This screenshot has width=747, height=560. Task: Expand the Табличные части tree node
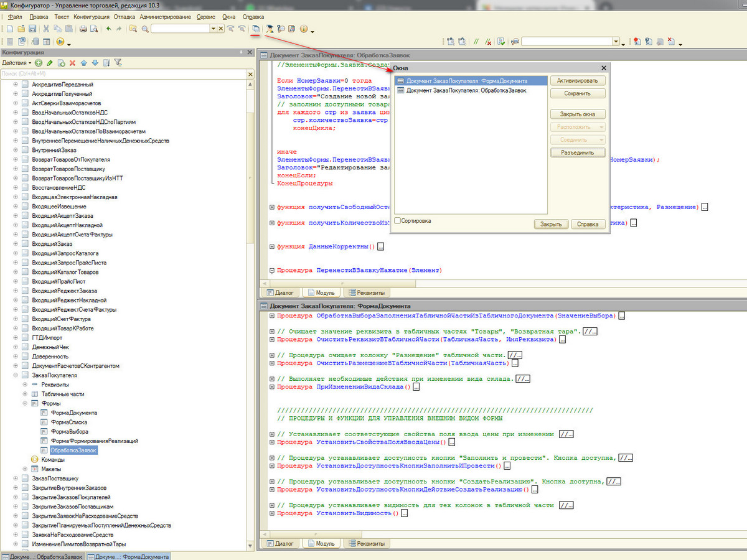click(x=25, y=394)
